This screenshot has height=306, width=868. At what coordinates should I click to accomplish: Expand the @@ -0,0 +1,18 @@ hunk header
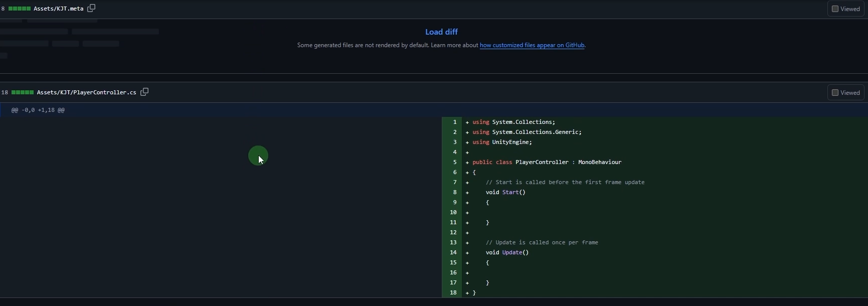click(38, 110)
